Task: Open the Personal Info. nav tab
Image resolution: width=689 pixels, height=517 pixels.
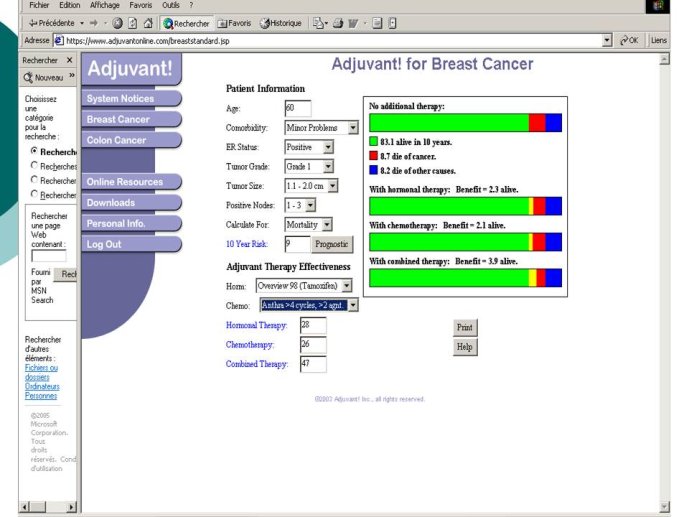Action: pyautogui.click(x=131, y=223)
